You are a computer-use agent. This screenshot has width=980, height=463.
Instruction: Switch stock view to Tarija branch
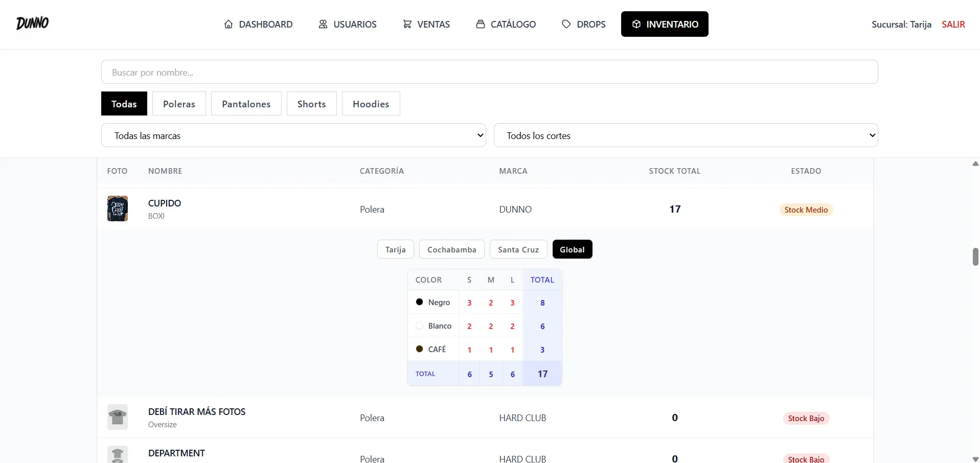tap(396, 249)
